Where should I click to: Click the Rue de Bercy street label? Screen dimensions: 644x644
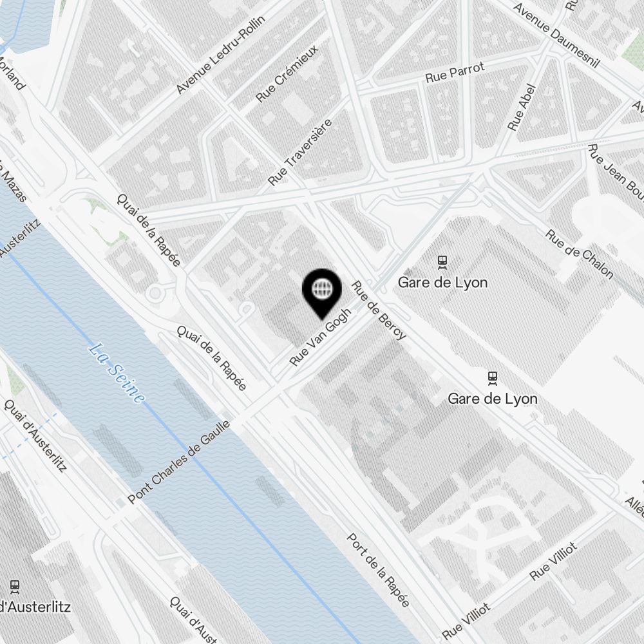click(378, 310)
